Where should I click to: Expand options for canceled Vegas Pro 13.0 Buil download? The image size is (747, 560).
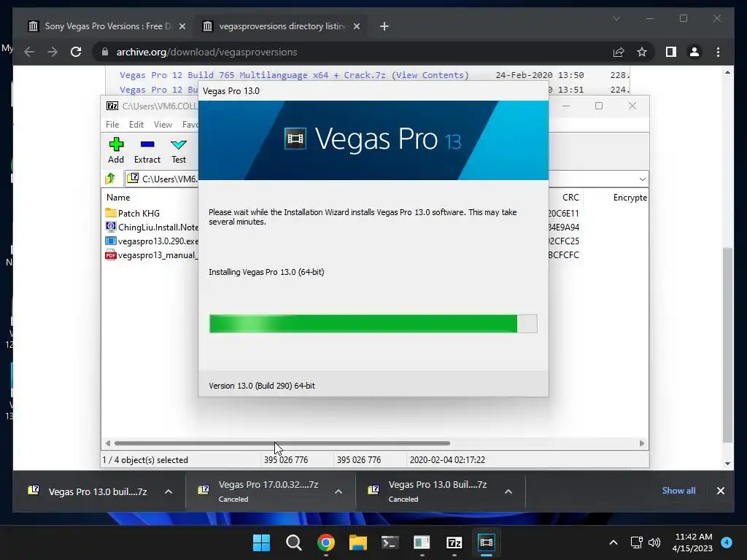[x=508, y=491]
